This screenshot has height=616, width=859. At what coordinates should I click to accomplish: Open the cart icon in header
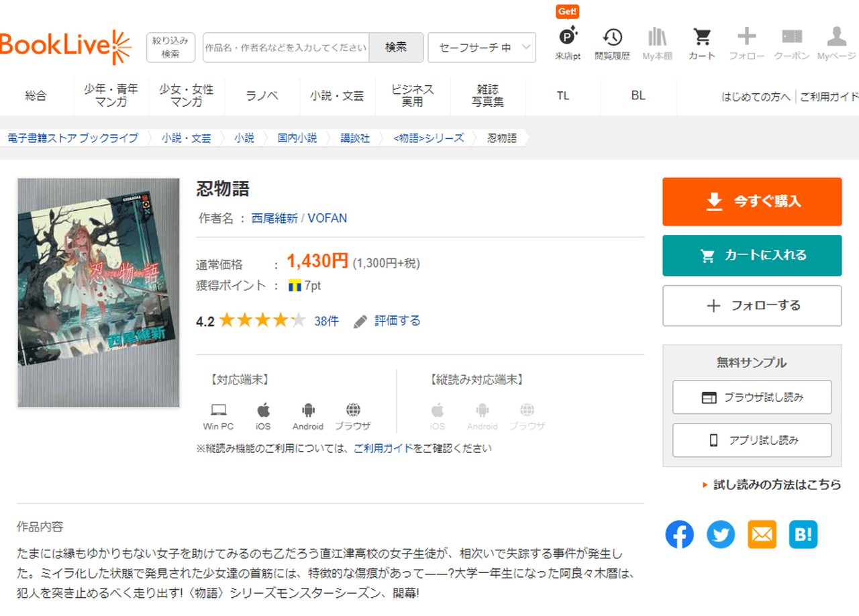pos(701,43)
